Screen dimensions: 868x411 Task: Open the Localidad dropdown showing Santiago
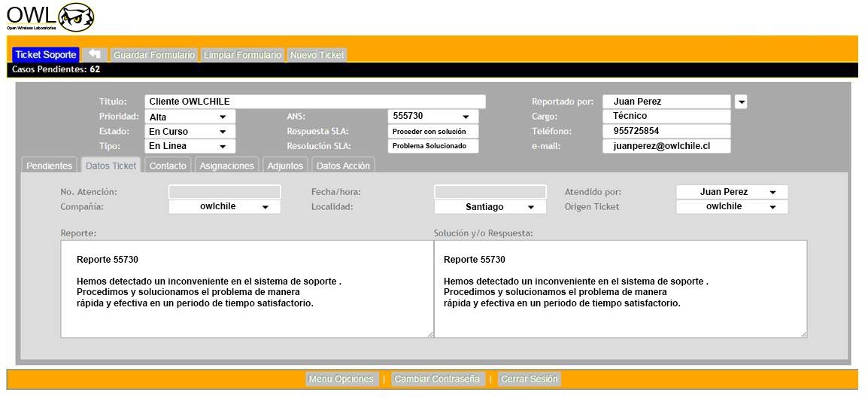[x=490, y=206]
